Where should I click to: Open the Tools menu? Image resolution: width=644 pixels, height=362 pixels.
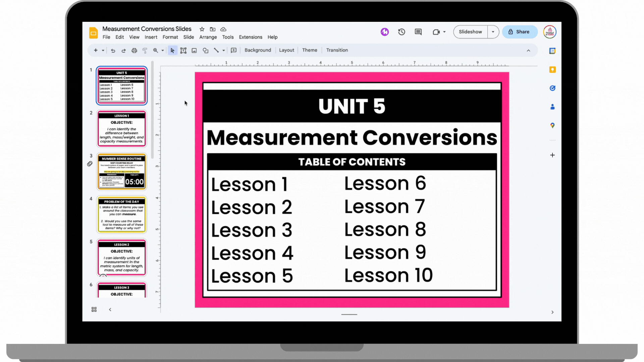coord(228,37)
